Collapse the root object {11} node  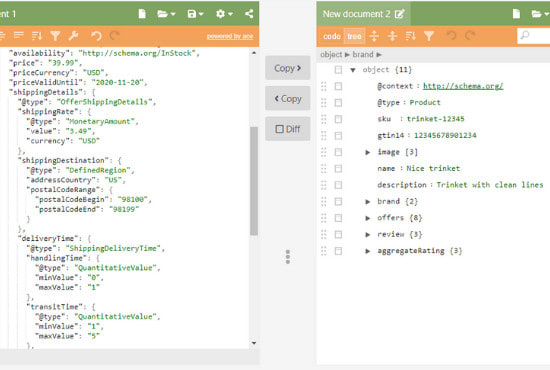click(x=353, y=70)
